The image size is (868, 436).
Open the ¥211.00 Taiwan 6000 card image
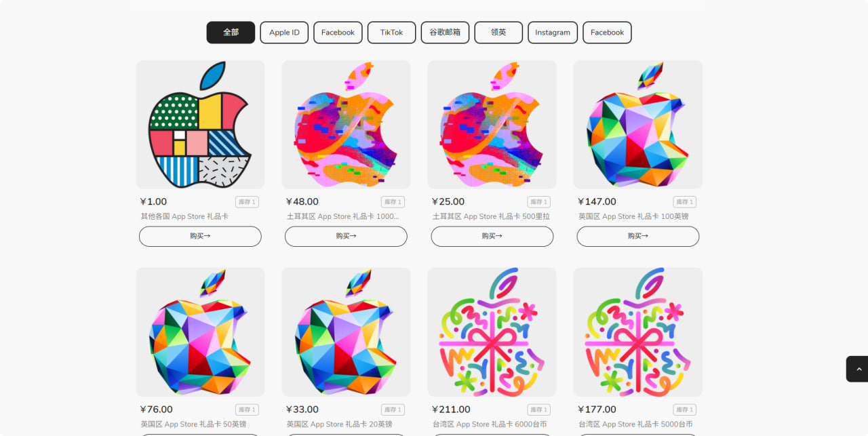coord(492,332)
